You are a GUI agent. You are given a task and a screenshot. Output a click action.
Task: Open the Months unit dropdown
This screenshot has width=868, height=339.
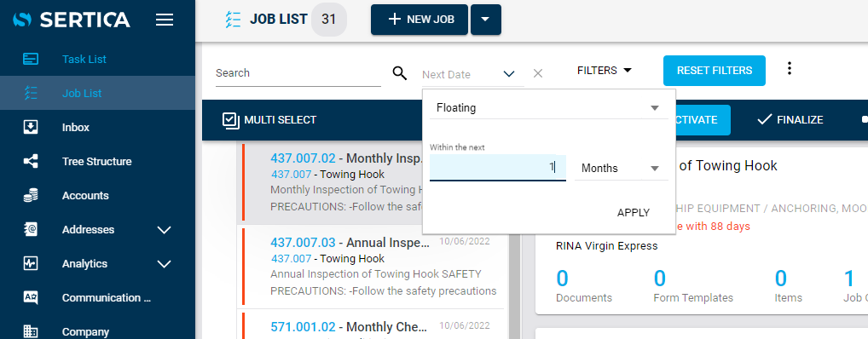[x=621, y=168]
